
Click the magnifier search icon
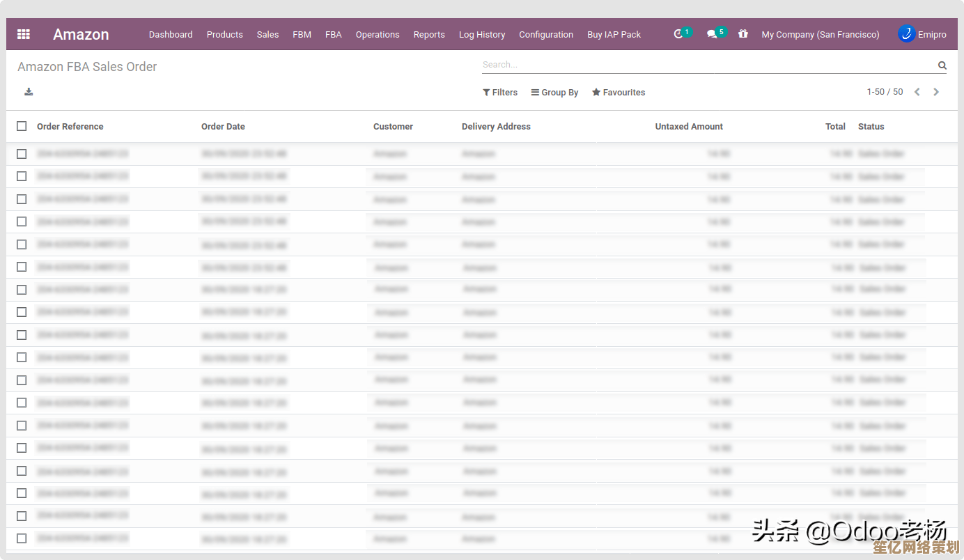point(942,65)
